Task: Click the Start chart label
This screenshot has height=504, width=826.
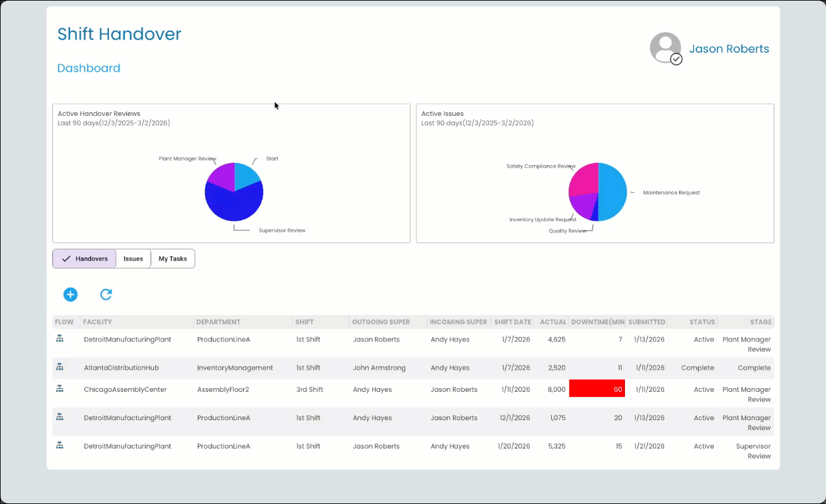Action: pos(272,159)
